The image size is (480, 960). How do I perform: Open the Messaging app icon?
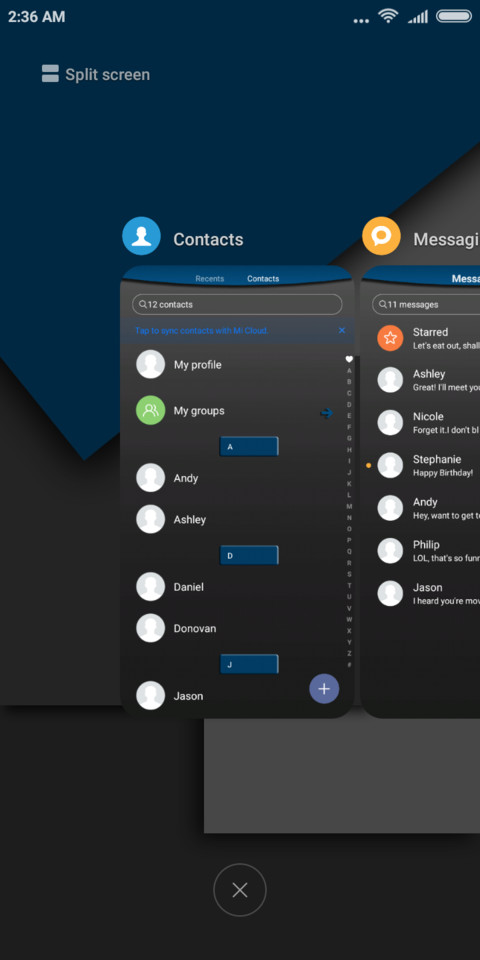click(381, 236)
